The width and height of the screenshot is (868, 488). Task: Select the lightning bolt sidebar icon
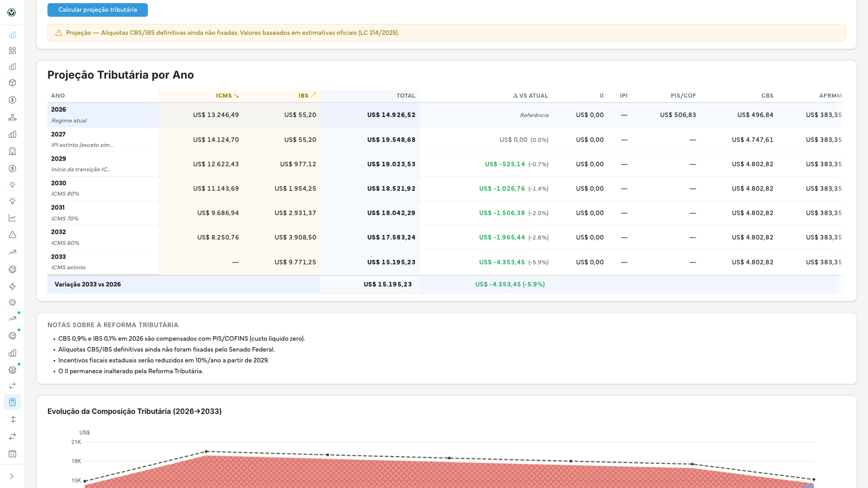(12, 286)
